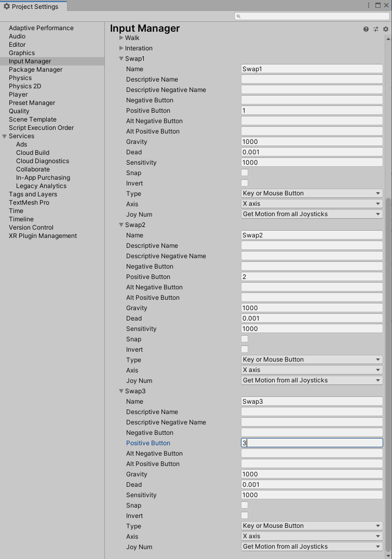Viewport: 392px width, 559px height.
Task: Click the preset selector sliders icon
Action: [x=376, y=29]
